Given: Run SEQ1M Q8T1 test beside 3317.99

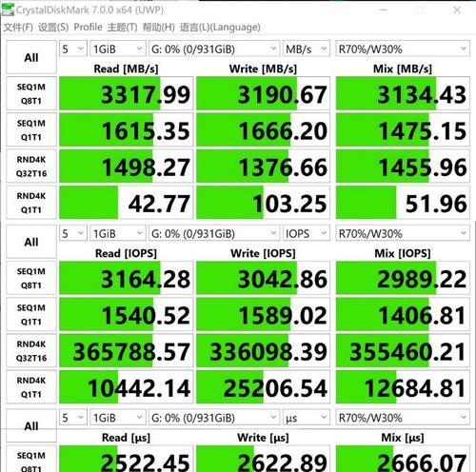Looking at the screenshot, I should [31, 93].
